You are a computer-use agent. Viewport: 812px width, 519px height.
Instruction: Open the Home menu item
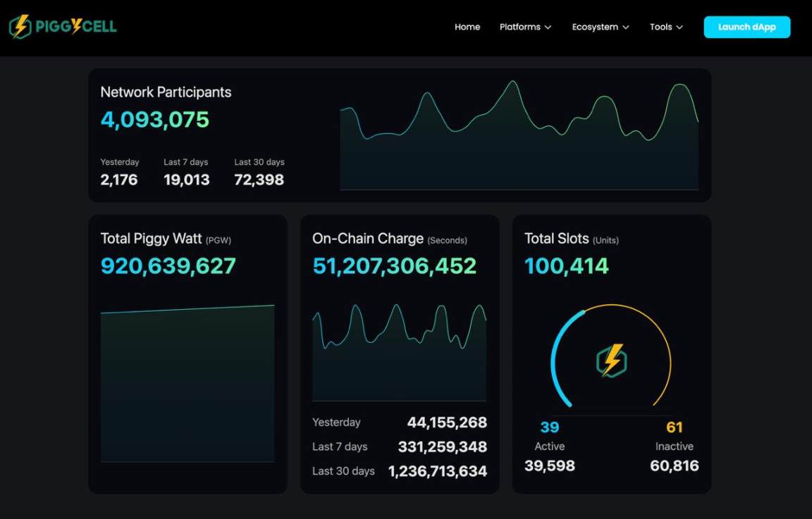click(467, 27)
